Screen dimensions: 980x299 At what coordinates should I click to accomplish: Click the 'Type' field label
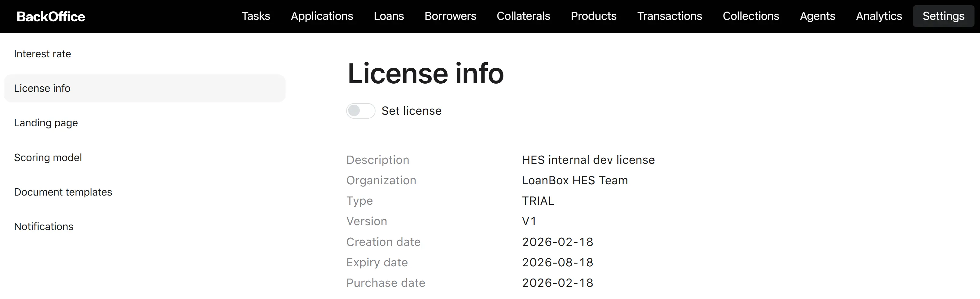[x=360, y=201]
